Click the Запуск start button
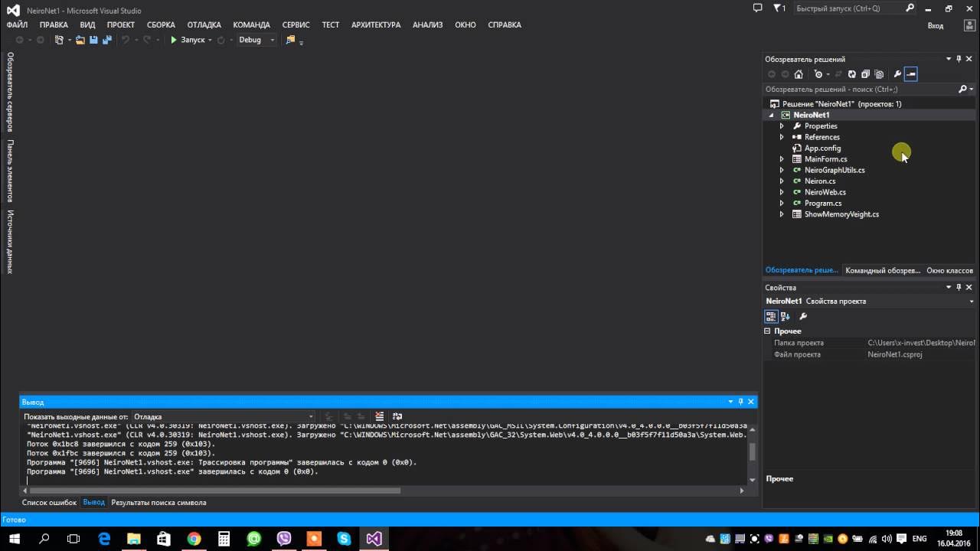The height and width of the screenshot is (551, 980). pyautogui.click(x=188, y=40)
